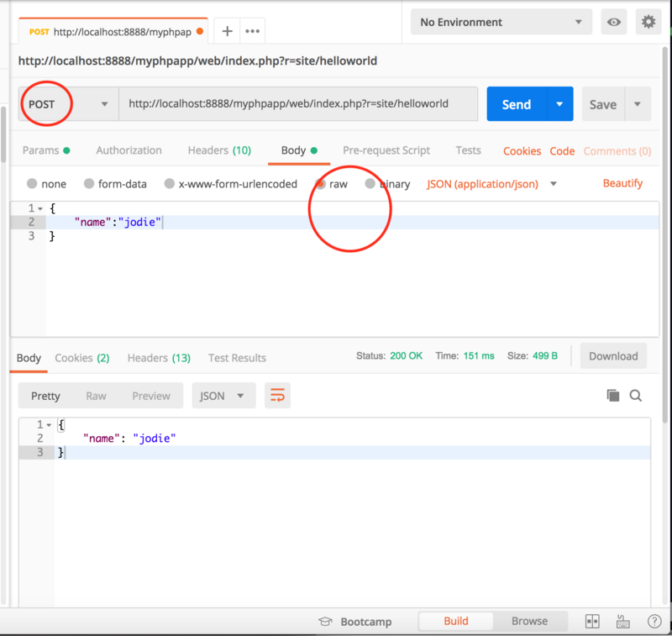Open the No Environment dropdown
This screenshot has width=672, height=636.
click(x=500, y=22)
